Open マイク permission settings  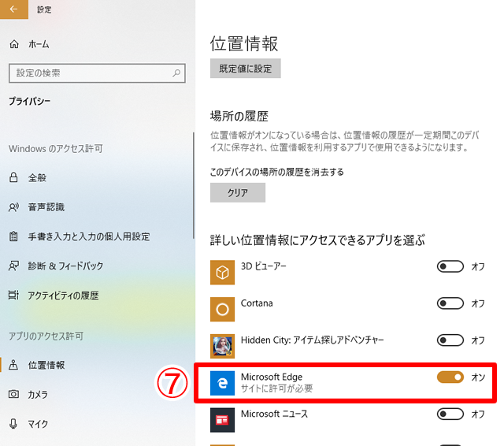point(38,424)
